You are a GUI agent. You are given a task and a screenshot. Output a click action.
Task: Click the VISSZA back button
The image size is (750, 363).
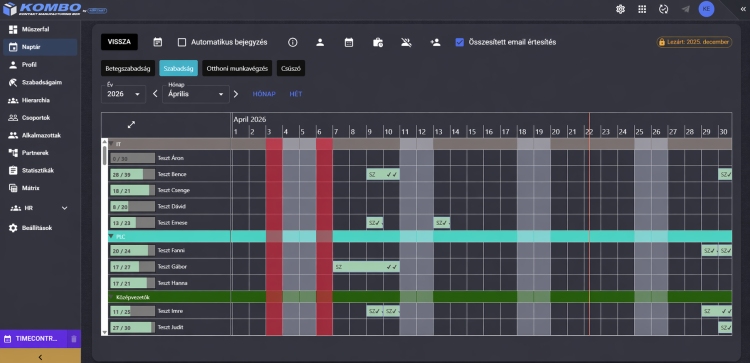[119, 42]
